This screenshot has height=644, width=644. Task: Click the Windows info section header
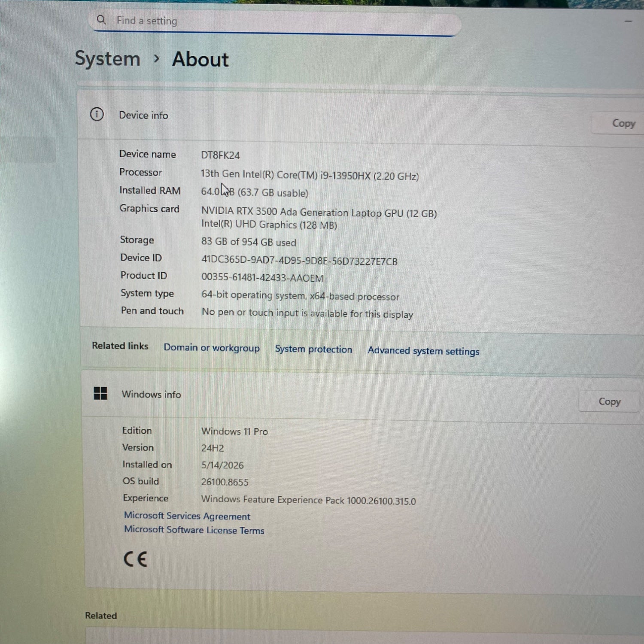tap(151, 394)
